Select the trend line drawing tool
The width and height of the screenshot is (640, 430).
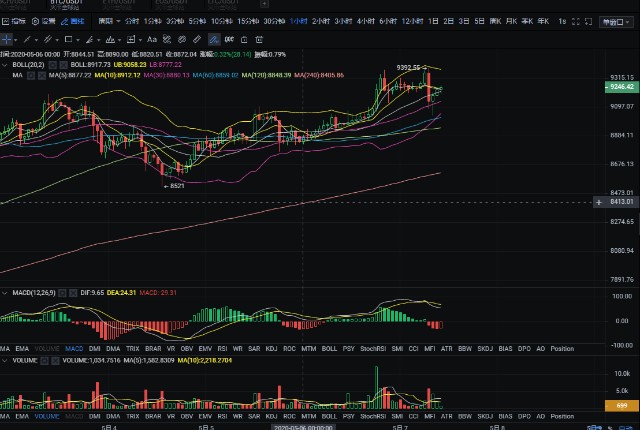tap(27, 40)
